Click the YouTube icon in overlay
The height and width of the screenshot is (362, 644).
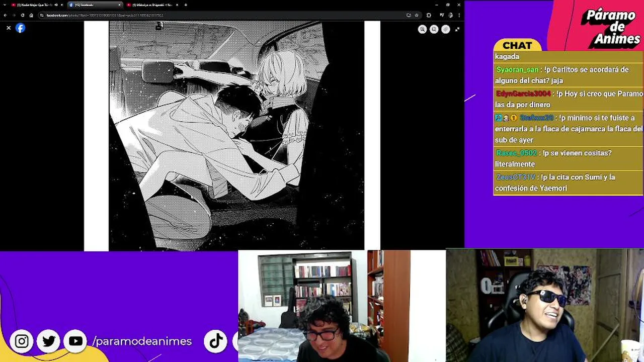coord(75,341)
